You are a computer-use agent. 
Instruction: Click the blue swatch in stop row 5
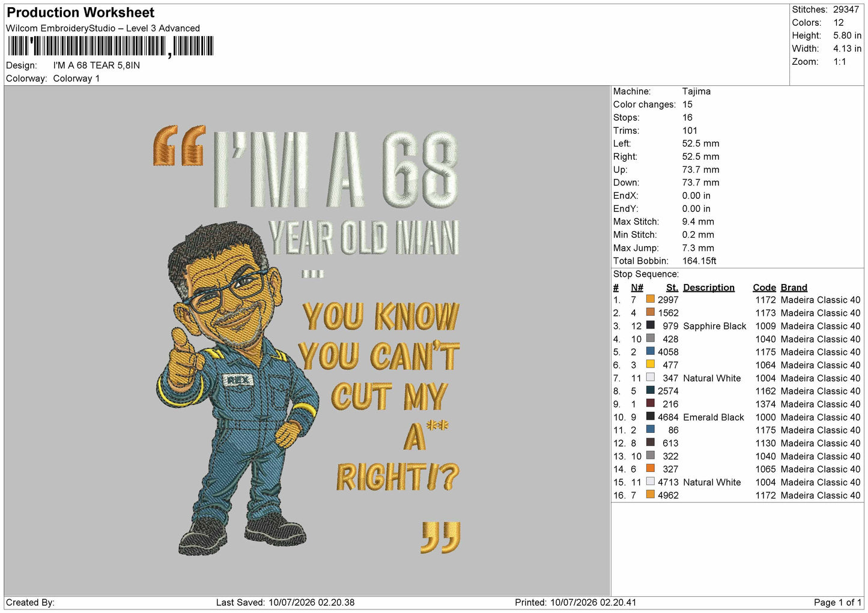click(x=650, y=351)
